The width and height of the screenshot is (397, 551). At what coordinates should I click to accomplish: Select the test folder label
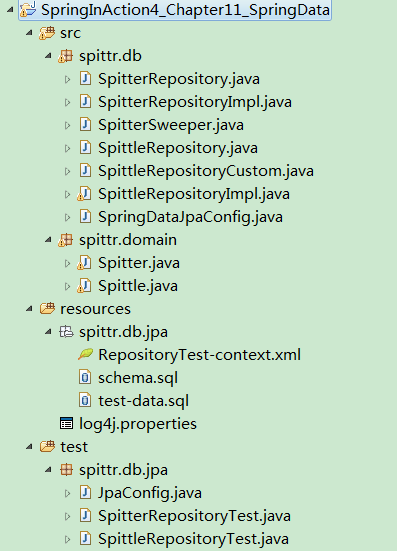click(x=74, y=447)
